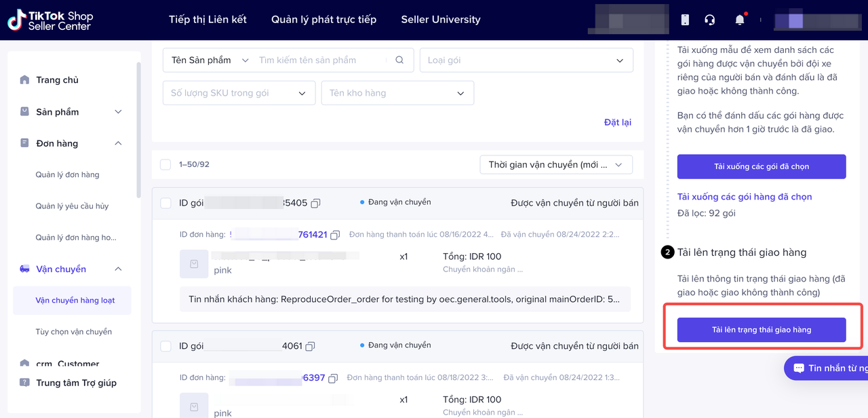Click the Tìm kiếm tên sản phẩm search field
Viewport: 868px width, 418px height.
click(x=319, y=60)
